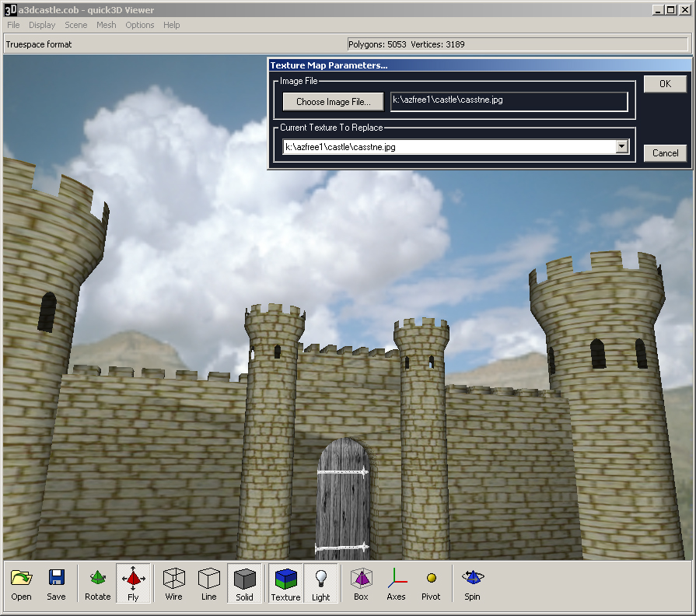Cancel the Texture Map Parameters dialog

665,153
